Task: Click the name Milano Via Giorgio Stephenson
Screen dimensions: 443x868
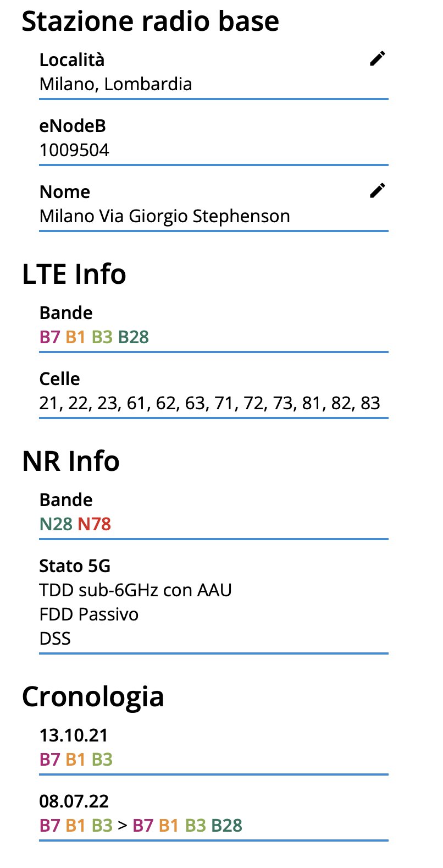Action: tap(164, 216)
